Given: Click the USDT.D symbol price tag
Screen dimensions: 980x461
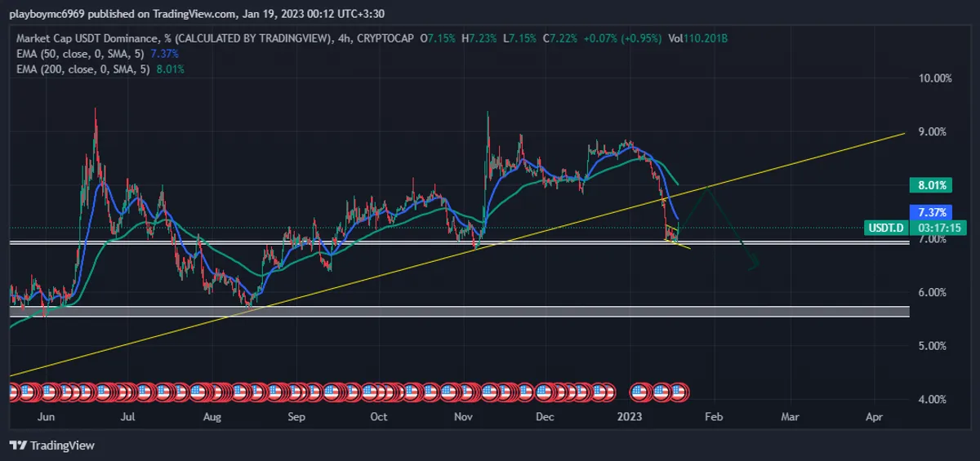Looking at the screenshot, I should pos(886,228).
